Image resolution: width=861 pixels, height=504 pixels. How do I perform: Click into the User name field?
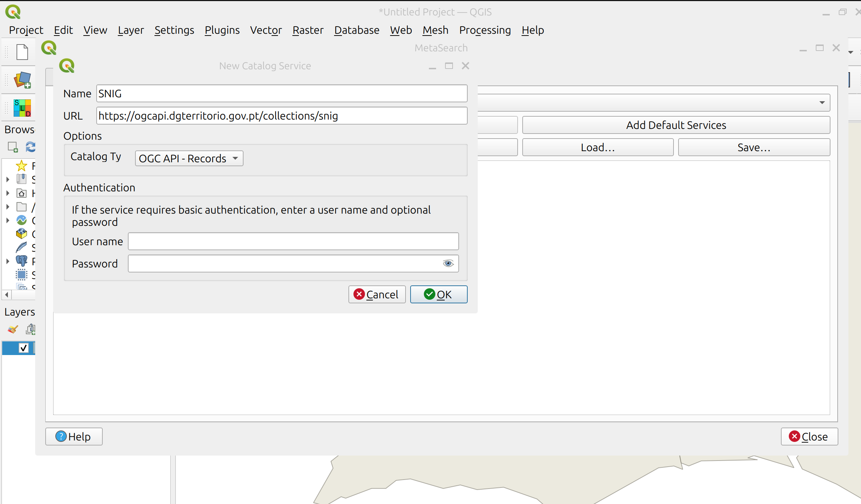tap(293, 241)
